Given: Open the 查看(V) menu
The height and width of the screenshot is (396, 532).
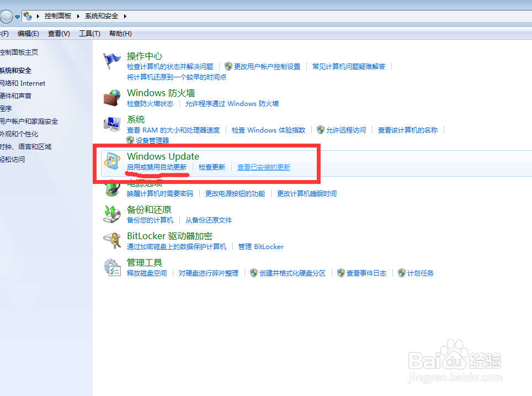Looking at the screenshot, I should 58,33.
